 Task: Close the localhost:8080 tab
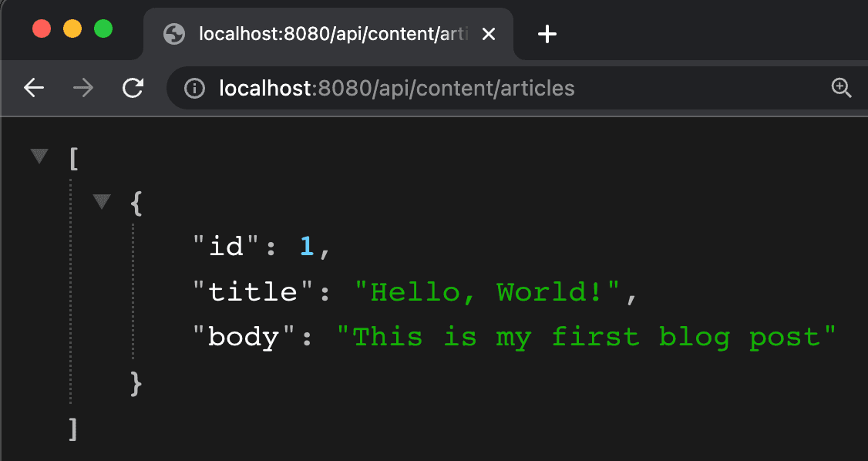pyautogui.click(x=488, y=34)
